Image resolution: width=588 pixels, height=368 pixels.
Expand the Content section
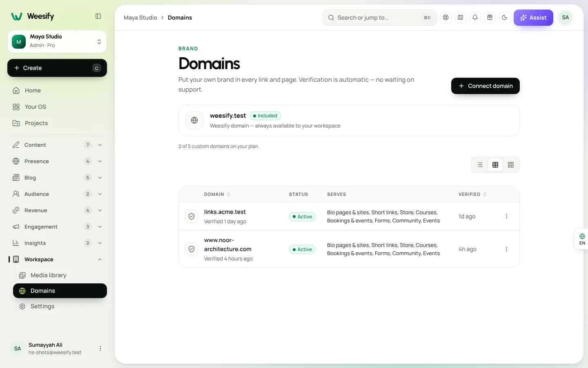tap(57, 145)
